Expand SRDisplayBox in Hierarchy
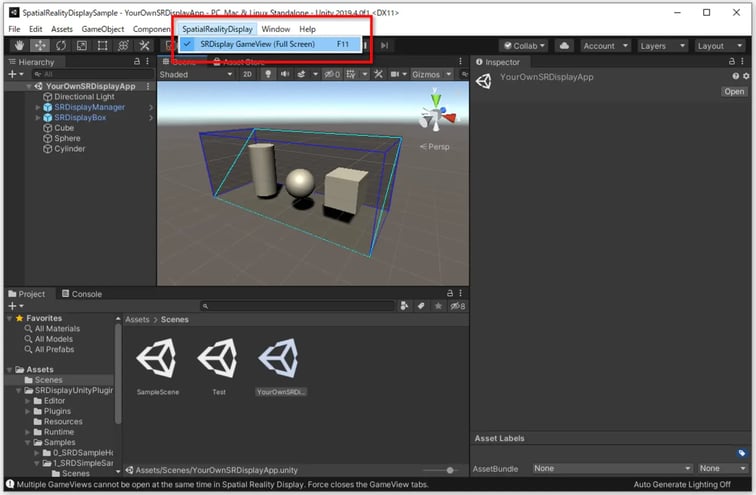Image resolution: width=756 pixels, height=495 pixels. tap(38, 118)
